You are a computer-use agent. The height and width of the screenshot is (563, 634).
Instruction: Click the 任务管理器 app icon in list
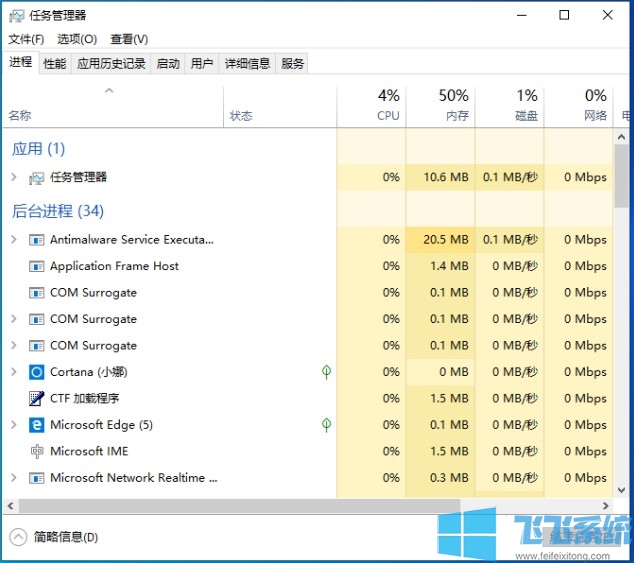(x=37, y=178)
